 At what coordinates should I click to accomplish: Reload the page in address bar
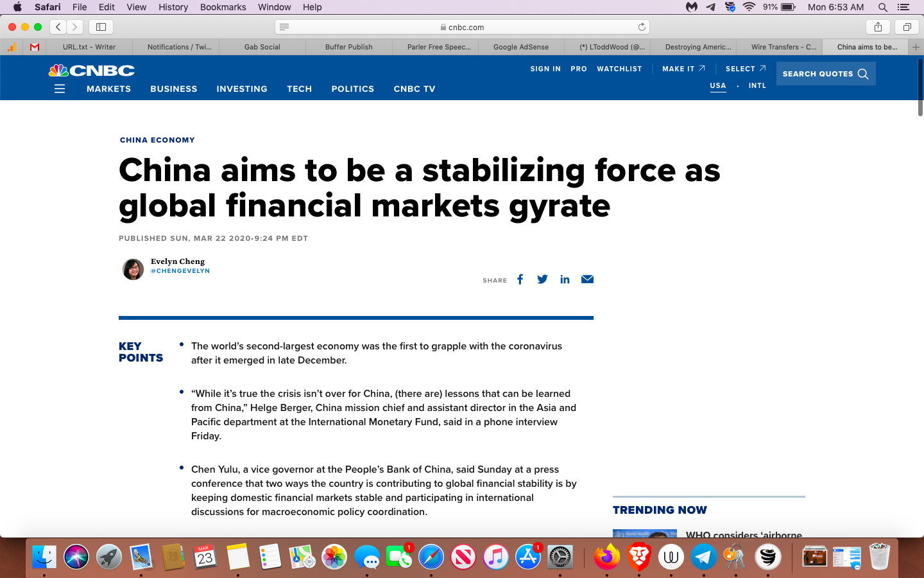pos(642,27)
